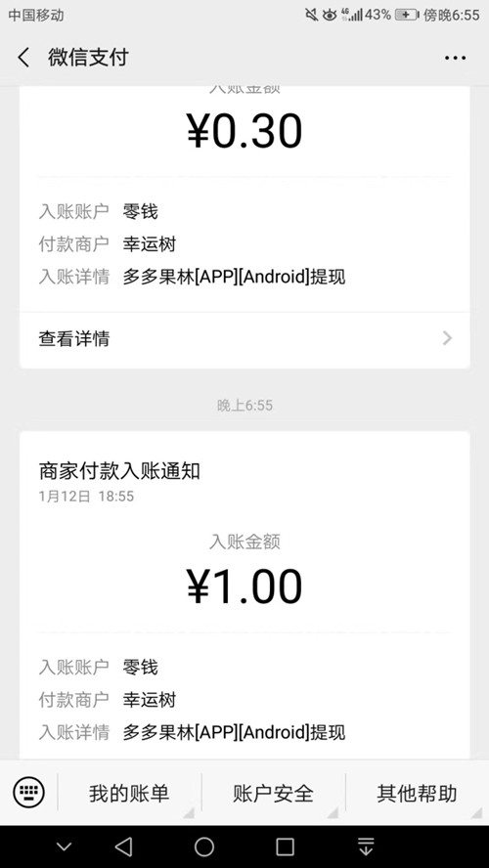Hide navigation bar with down chevron
The image size is (489, 868).
[x=65, y=846]
